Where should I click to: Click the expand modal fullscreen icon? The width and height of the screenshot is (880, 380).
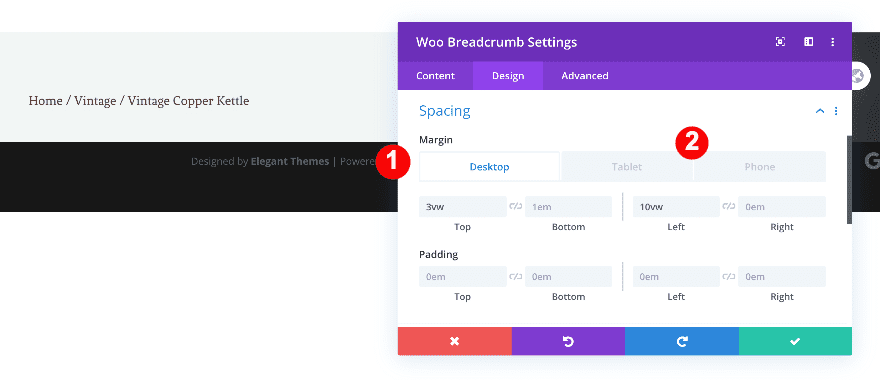click(780, 42)
